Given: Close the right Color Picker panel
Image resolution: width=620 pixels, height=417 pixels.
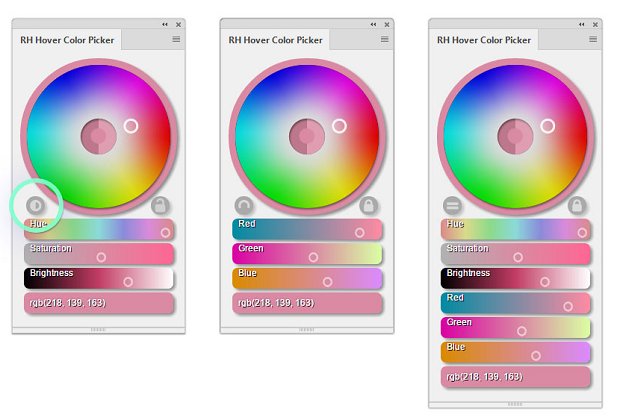Looking at the screenshot, I should [x=595, y=25].
